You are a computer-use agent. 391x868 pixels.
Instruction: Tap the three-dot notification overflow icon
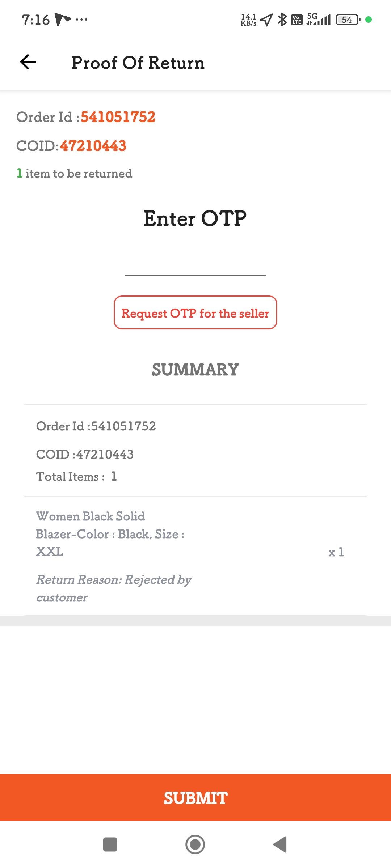coord(81,20)
